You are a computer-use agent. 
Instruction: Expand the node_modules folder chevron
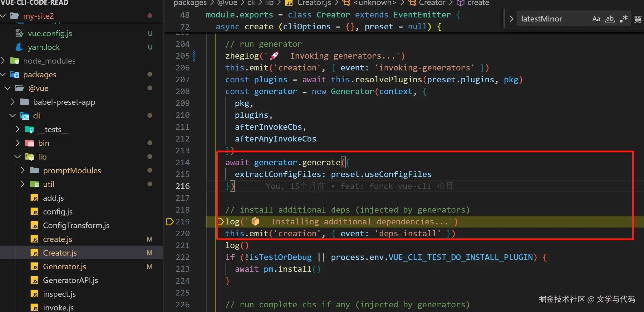click(3, 60)
